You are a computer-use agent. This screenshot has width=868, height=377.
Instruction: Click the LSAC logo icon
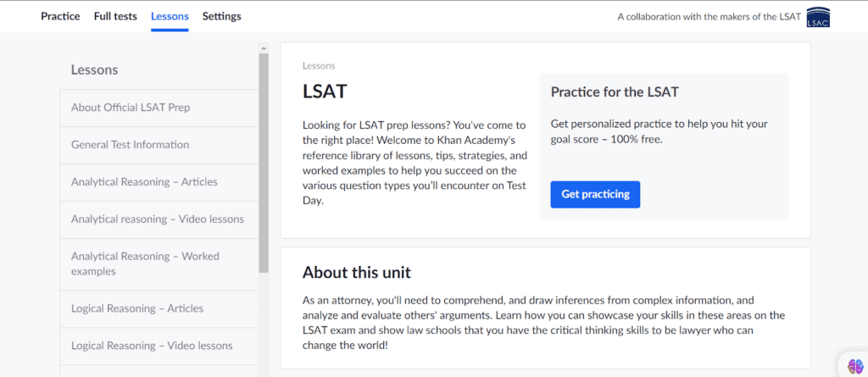coord(818,17)
